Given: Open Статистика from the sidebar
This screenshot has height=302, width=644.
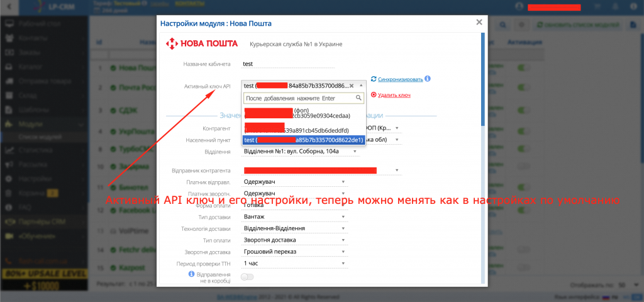Looking at the screenshot, I should pos(44,150).
